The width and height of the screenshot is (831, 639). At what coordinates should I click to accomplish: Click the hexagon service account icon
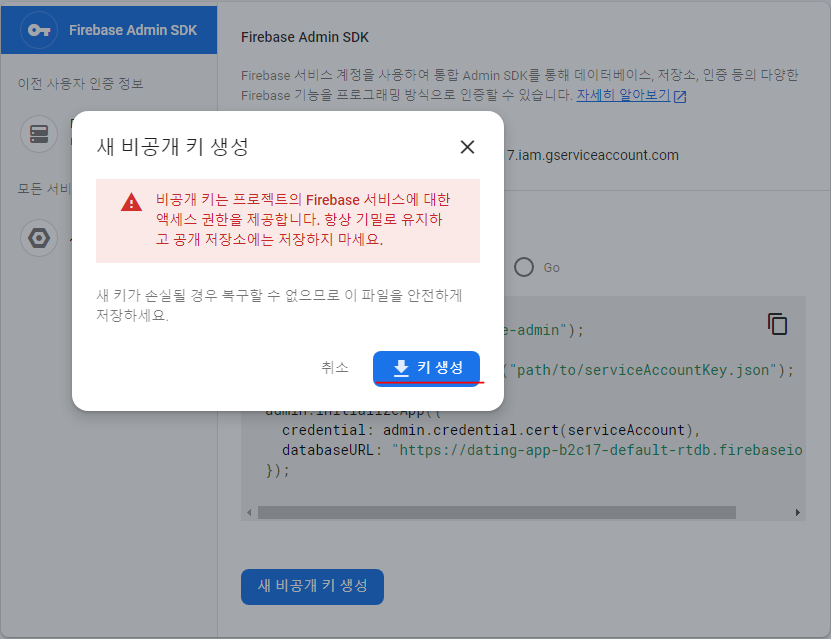tap(39, 238)
